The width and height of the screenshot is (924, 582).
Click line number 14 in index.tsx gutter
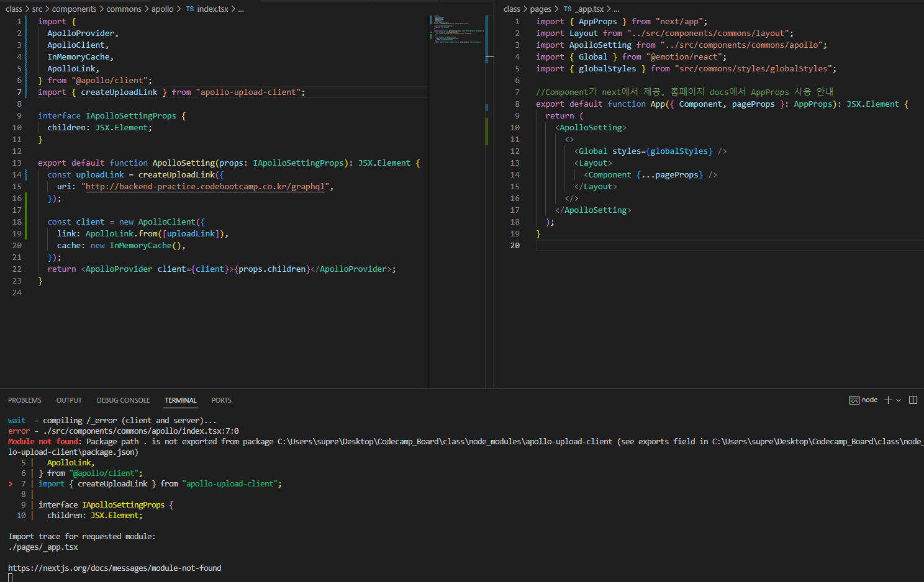(17, 175)
